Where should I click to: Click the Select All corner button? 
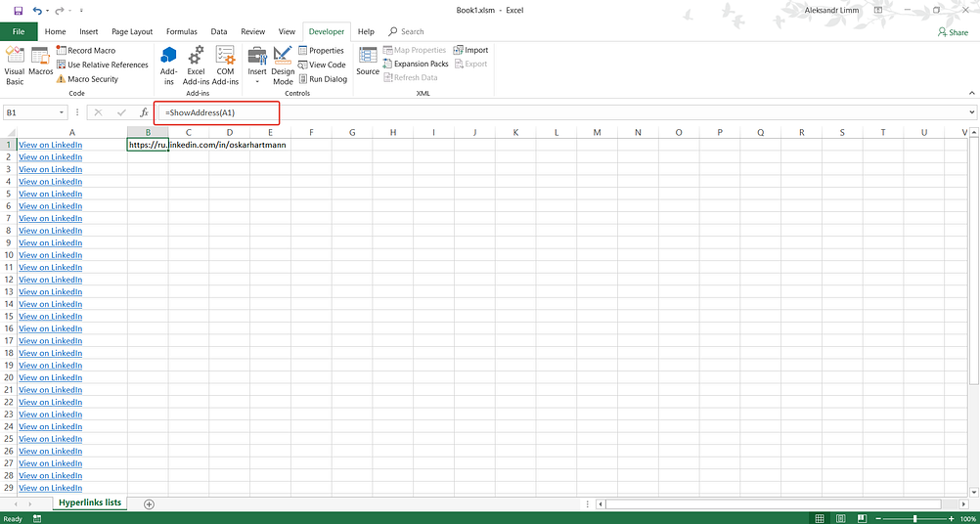pyautogui.click(x=8, y=132)
